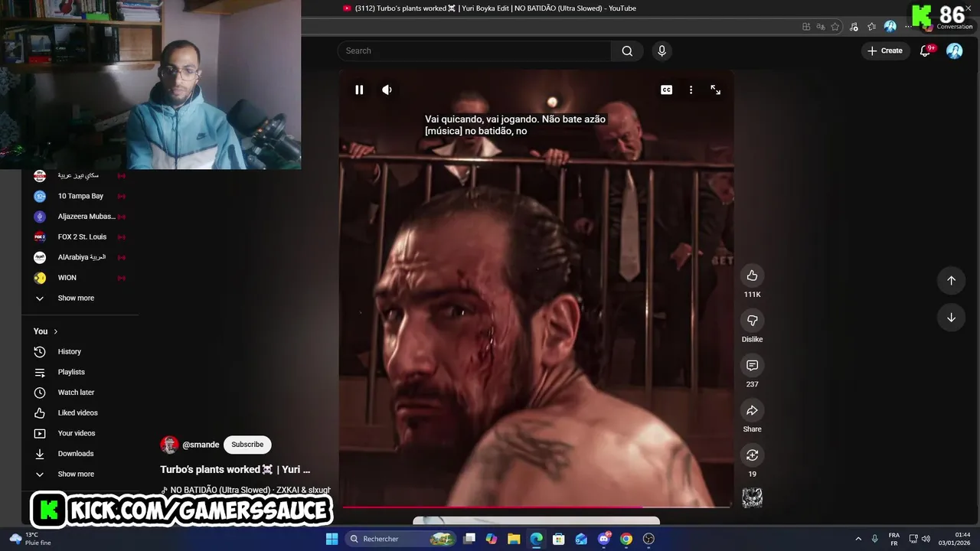Toggle closed captions CC button
This screenshot has height=551, width=980.
[x=666, y=90]
